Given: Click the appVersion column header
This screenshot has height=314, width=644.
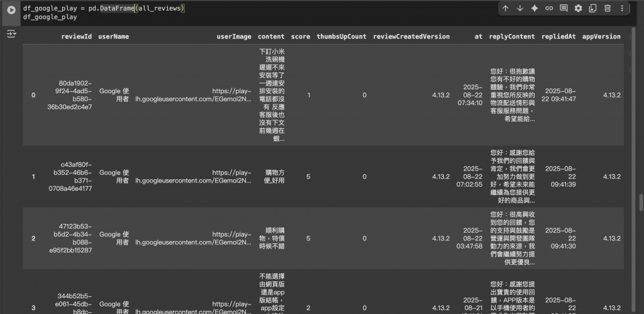Looking at the screenshot, I should [x=601, y=36].
